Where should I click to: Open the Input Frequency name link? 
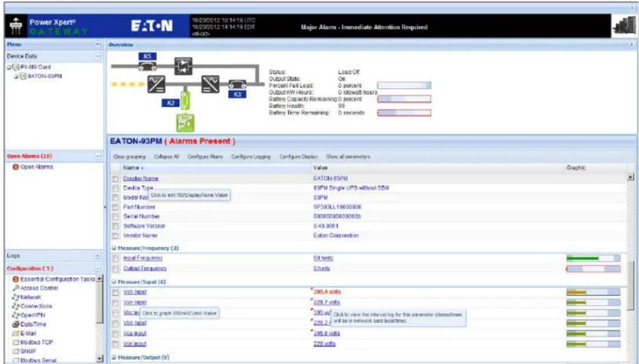coord(143,258)
